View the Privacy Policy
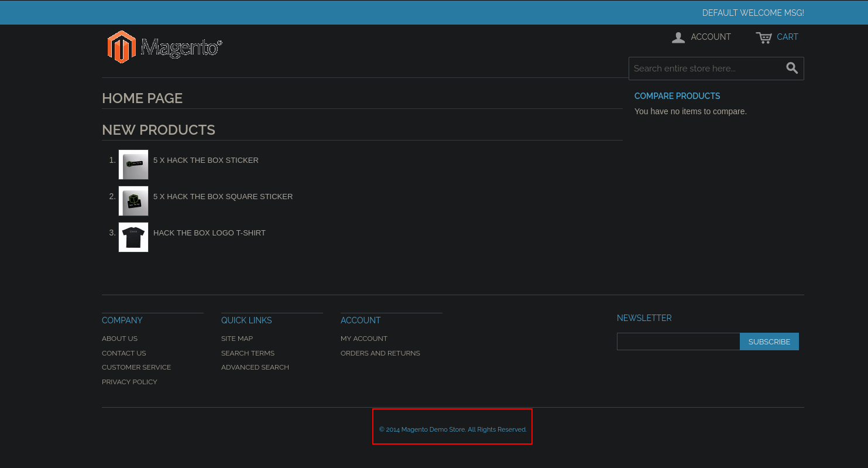This screenshot has height=468, width=868. pyautogui.click(x=129, y=382)
